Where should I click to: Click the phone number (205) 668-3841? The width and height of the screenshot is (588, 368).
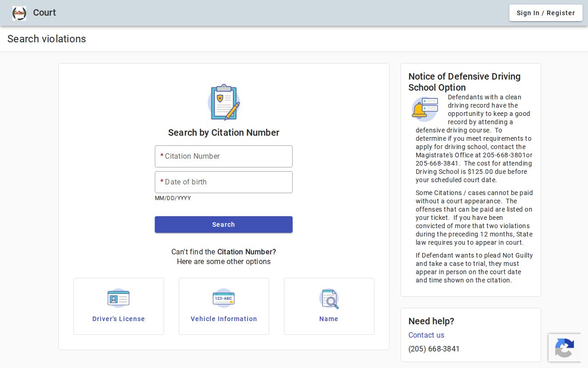click(x=434, y=349)
